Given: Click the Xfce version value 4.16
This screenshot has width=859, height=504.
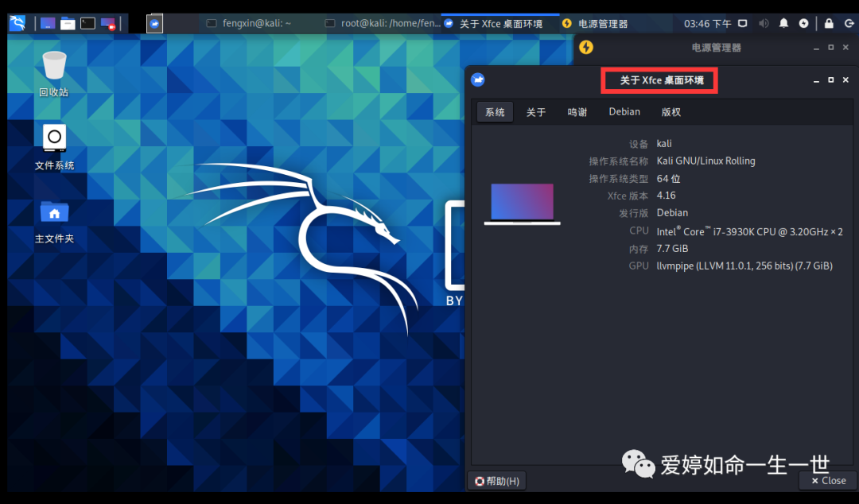Looking at the screenshot, I should (667, 196).
